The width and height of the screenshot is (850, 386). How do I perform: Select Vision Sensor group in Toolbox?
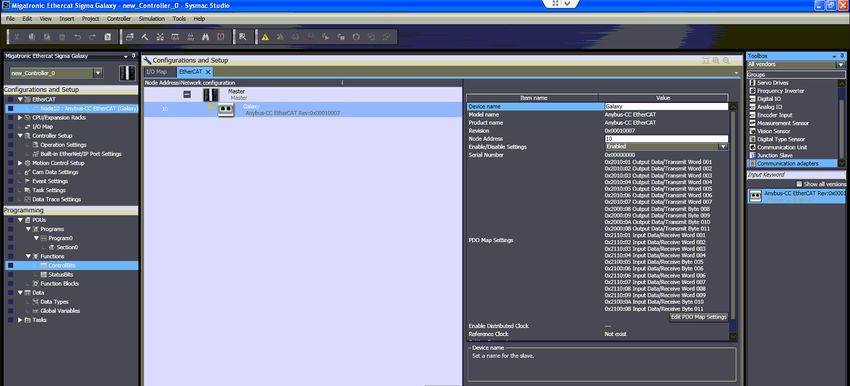tap(774, 131)
